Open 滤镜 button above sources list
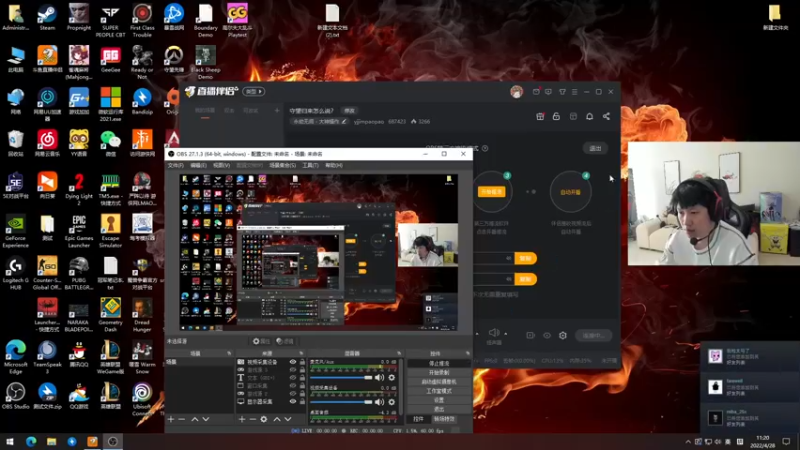The image size is (800, 450). (285, 341)
